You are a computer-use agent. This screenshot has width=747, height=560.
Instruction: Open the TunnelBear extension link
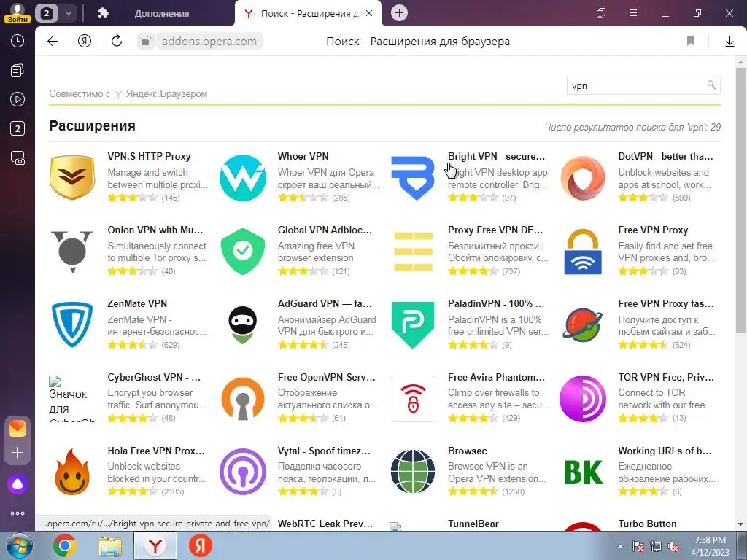point(473,524)
